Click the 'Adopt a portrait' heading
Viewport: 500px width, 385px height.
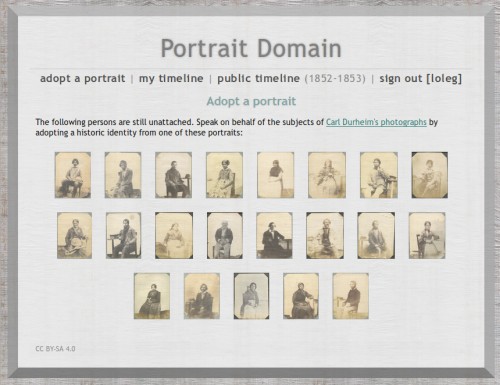(x=251, y=101)
